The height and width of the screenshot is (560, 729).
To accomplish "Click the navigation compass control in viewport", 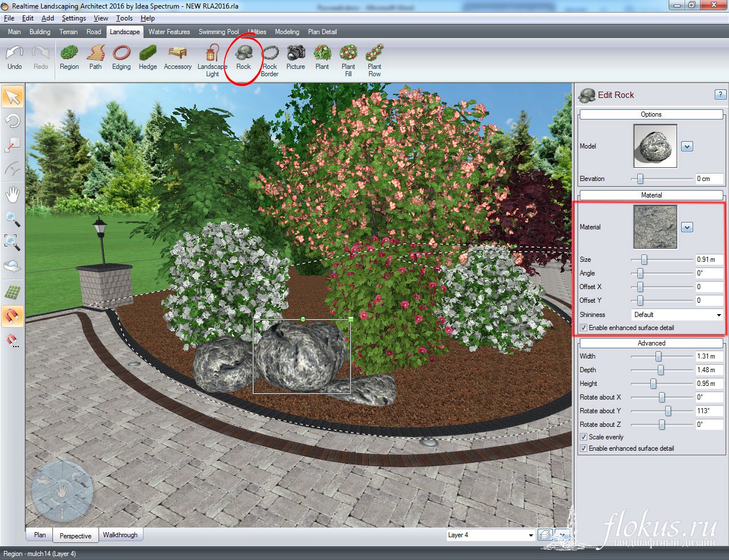I will coord(62,492).
